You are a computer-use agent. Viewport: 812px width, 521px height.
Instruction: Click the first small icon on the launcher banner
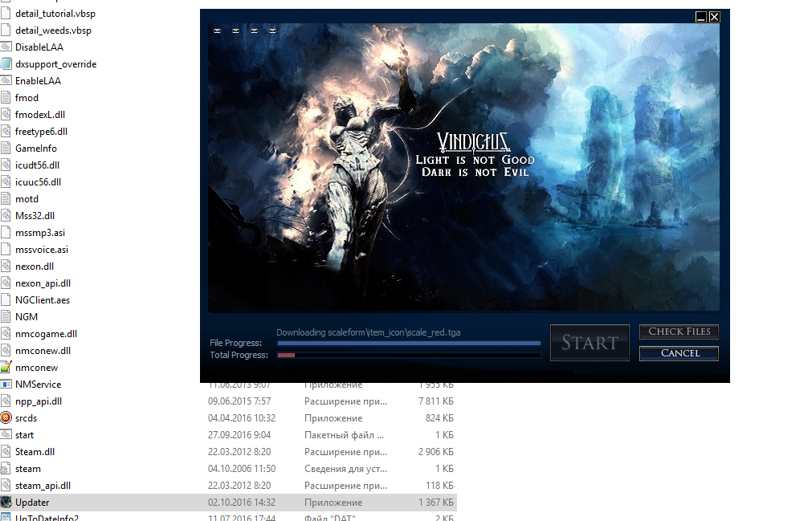click(x=218, y=31)
